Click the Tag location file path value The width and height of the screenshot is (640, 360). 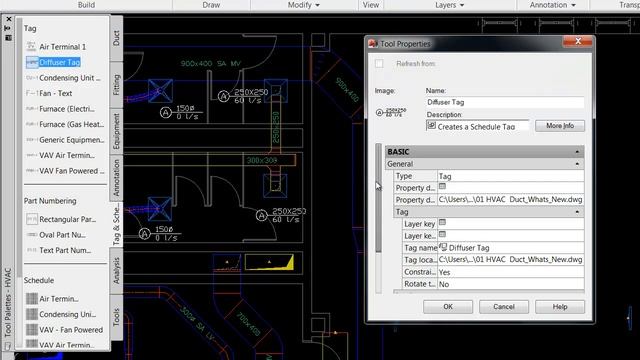coord(511,260)
